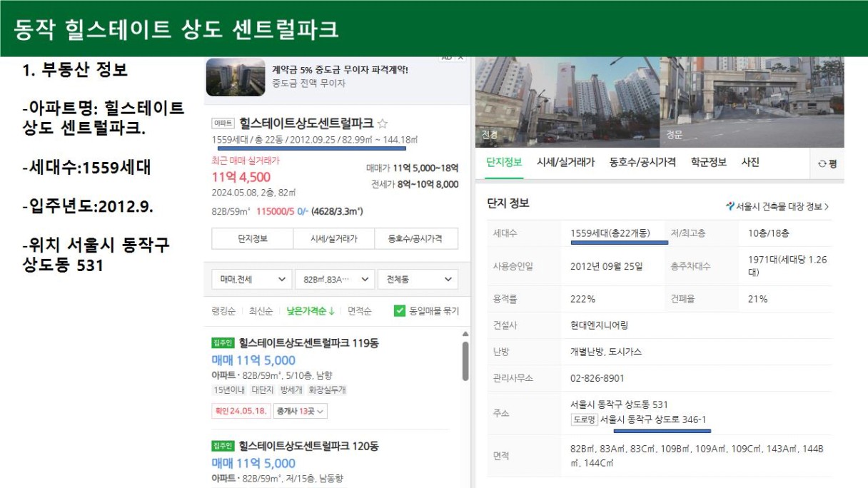Click the 15년이내 tag on the 119동 listing

(x=229, y=390)
